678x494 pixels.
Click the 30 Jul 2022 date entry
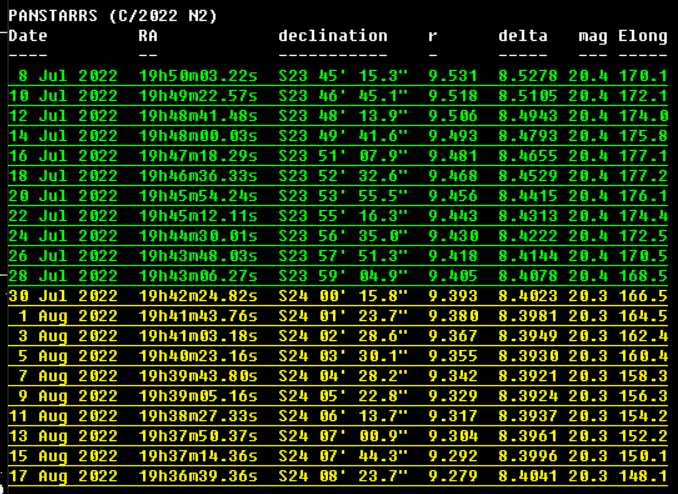pyautogui.click(x=63, y=295)
